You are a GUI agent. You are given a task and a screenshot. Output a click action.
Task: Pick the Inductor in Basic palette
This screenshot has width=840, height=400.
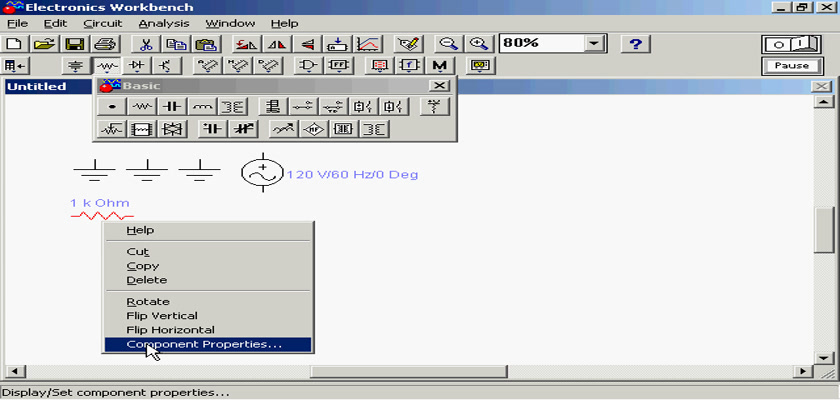tap(202, 107)
